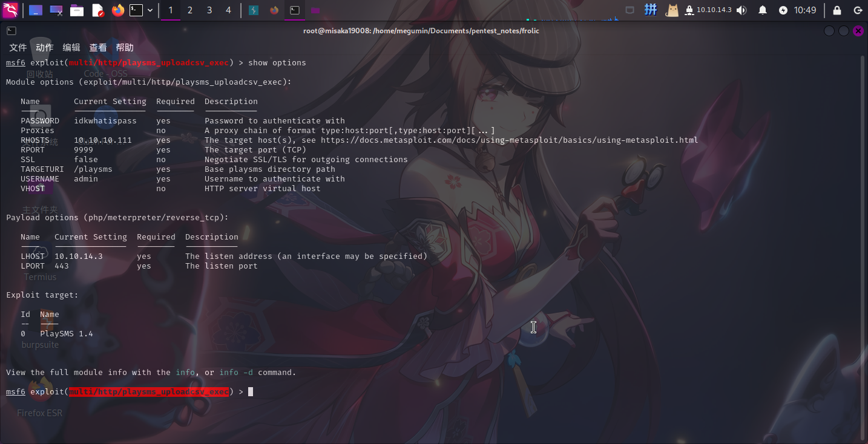Click the show desktop panel icon
The width and height of the screenshot is (868, 444).
(x=36, y=10)
